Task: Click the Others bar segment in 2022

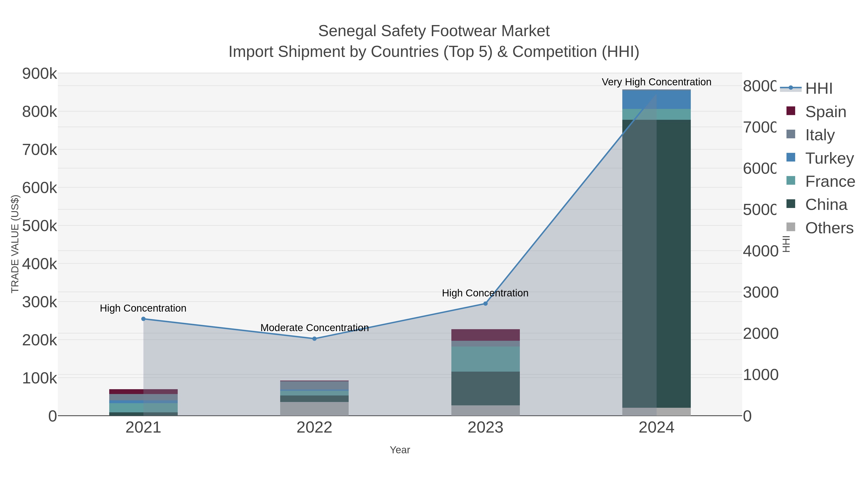Action: point(314,408)
